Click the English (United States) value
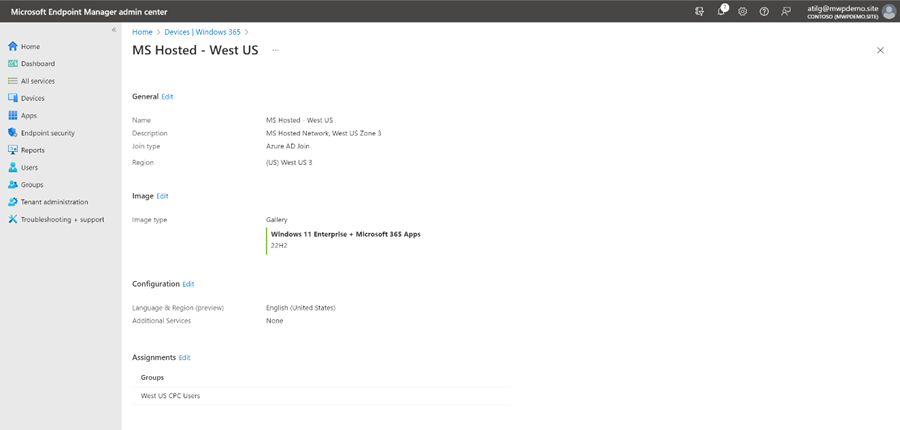This screenshot has width=900, height=430. pos(301,308)
